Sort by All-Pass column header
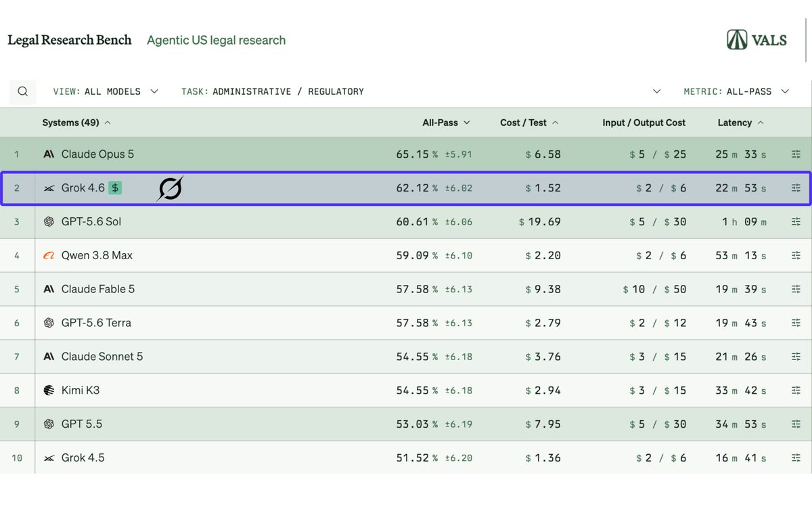Image resolution: width=812 pixels, height=513 pixels. pos(446,122)
